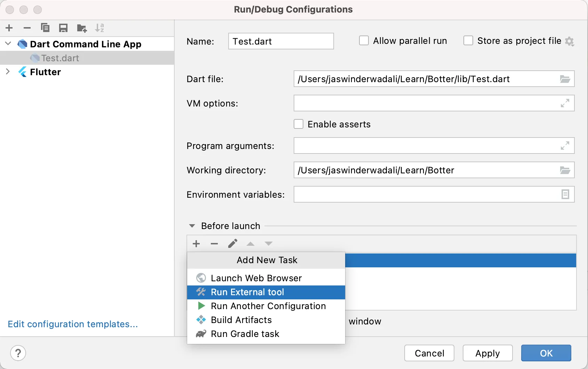Toggle Enable asserts checkbox
This screenshot has width=588, height=369.
(299, 124)
